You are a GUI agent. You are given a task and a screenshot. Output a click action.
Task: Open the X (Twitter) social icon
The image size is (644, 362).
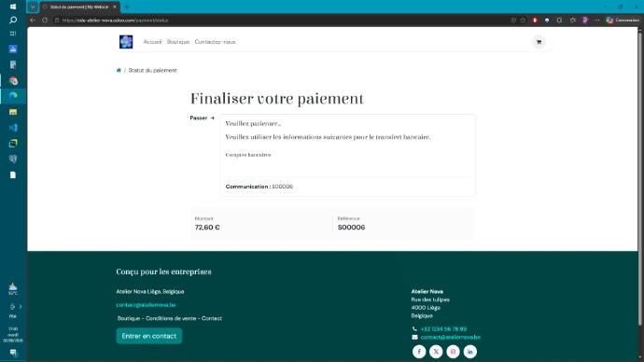tap(436, 352)
